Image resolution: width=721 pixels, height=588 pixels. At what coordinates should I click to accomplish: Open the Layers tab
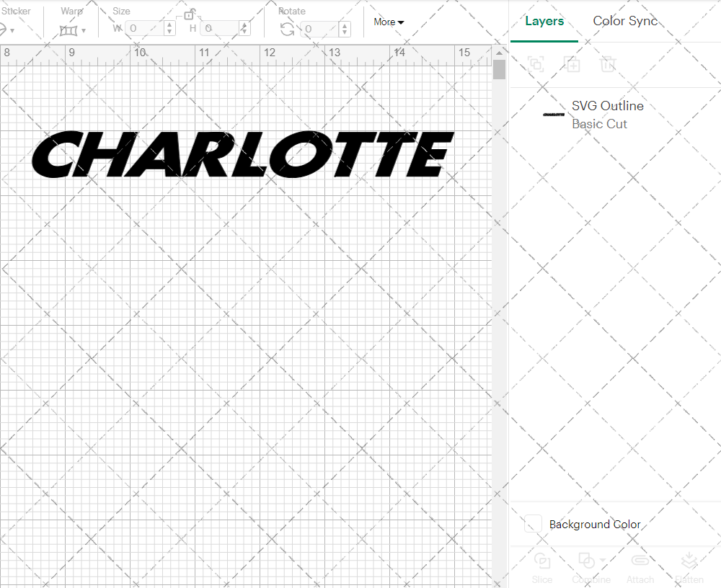544,21
